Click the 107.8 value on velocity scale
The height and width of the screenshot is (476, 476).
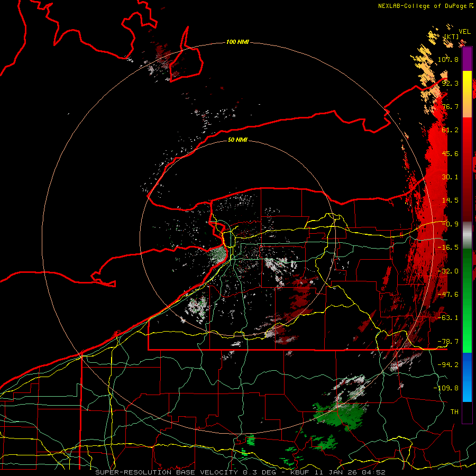coord(448,59)
